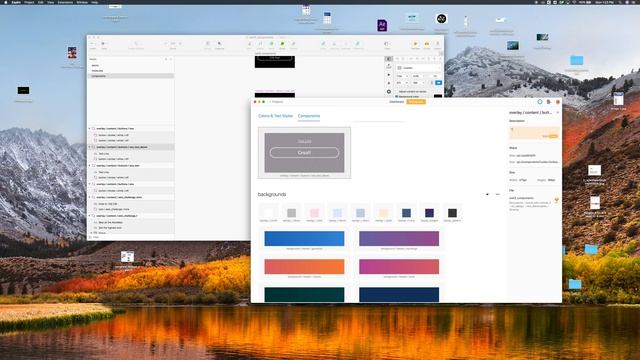The width and height of the screenshot is (640, 360).
Task: Click the Sketch diamond icon in Zeplin File section
Action: 556,200
